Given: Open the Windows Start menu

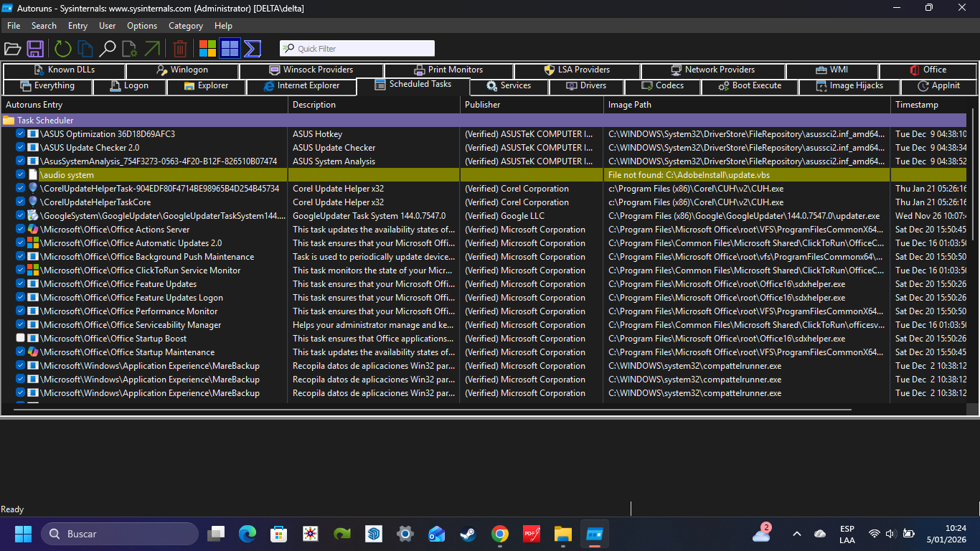Looking at the screenshot, I should (x=23, y=534).
